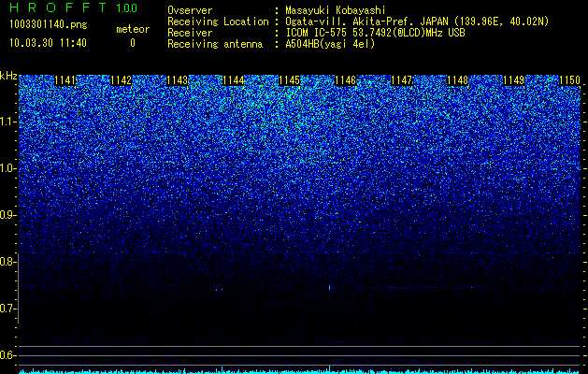
Task: Click the 1146 time marker
Action: pos(345,80)
